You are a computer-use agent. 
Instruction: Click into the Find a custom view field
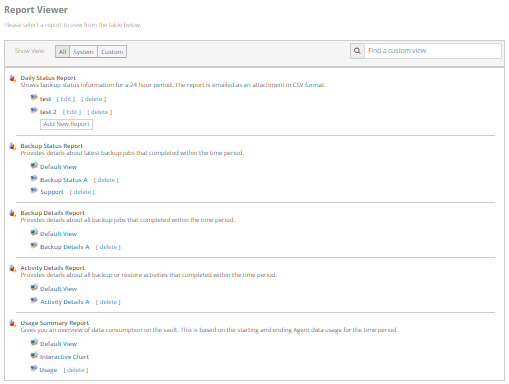pyautogui.click(x=433, y=51)
